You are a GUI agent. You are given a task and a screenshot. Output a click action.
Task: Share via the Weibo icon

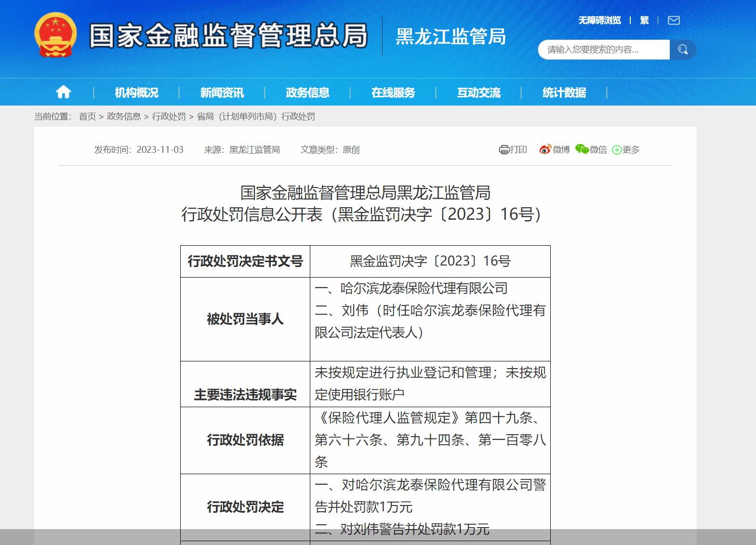[545, 149]
